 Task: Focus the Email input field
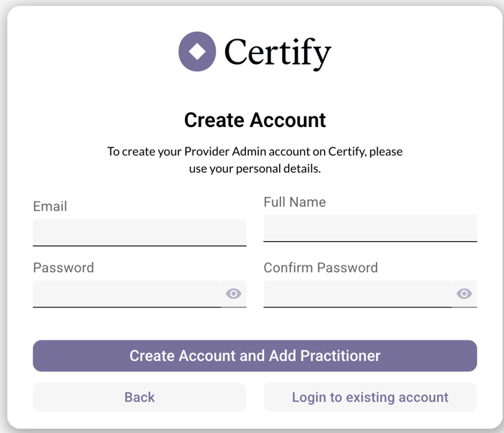click(139, 232)
